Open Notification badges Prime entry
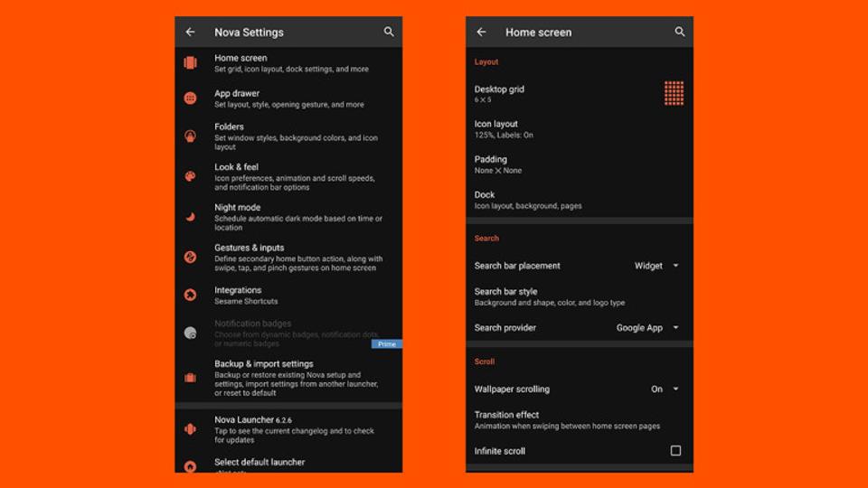 288,333
